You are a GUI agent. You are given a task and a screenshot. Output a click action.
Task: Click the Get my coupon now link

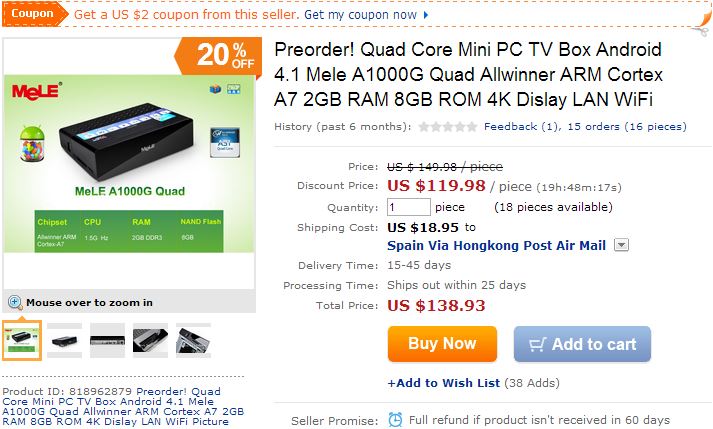(x=360, y=15)
